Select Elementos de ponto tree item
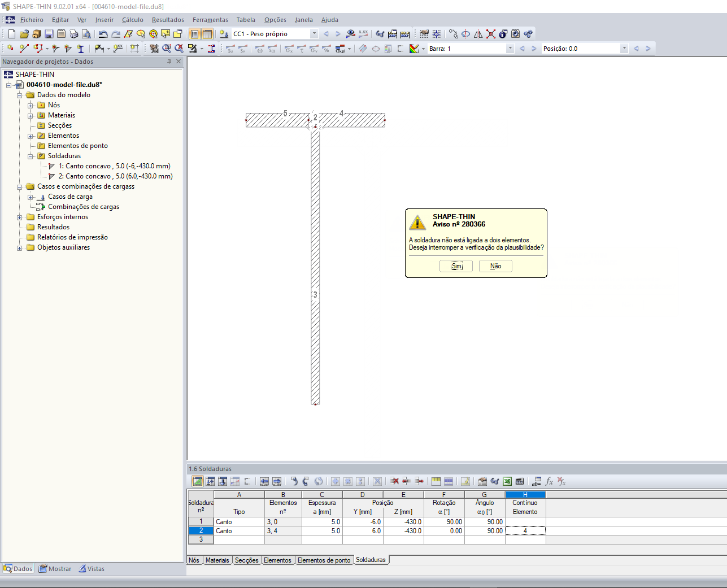Screen dimensions: 727x588 point(78,146)
